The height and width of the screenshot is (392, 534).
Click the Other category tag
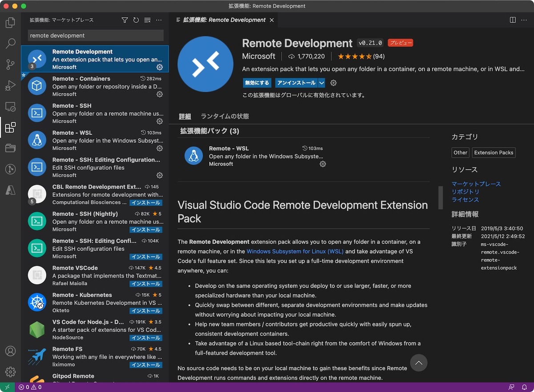click(460, 153)
